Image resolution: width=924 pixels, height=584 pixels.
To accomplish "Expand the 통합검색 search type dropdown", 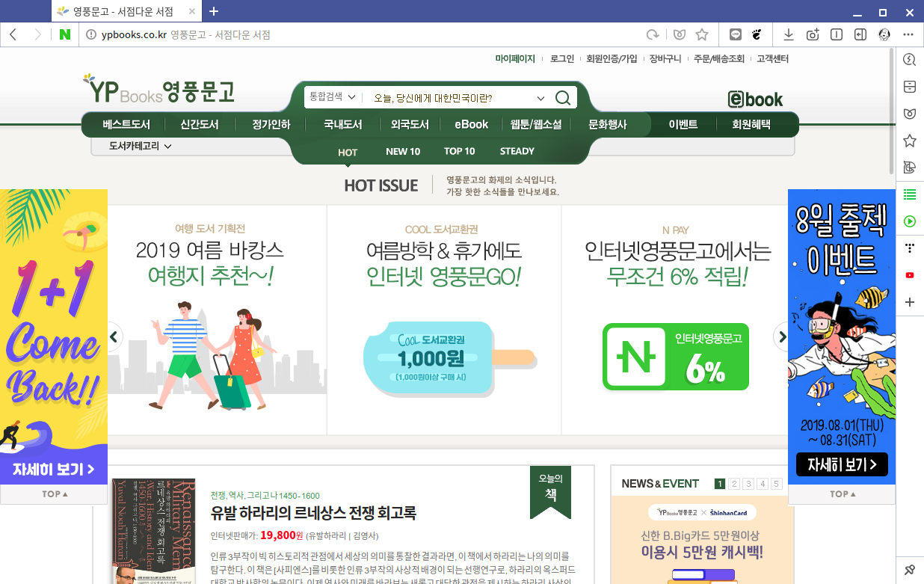I will tap(333, 97).
